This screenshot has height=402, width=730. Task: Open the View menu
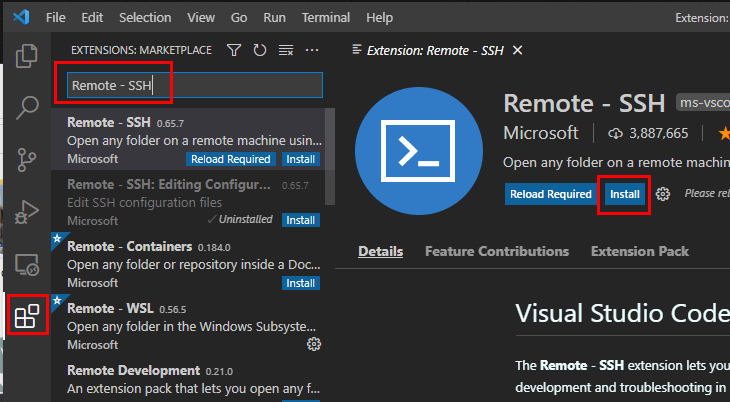coord(201,18)
